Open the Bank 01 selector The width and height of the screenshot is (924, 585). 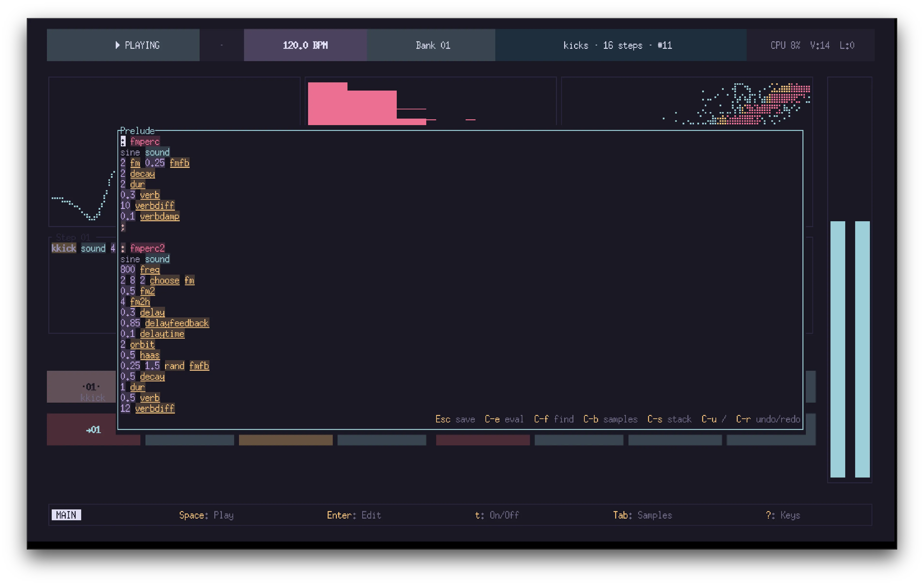(433, 45)
